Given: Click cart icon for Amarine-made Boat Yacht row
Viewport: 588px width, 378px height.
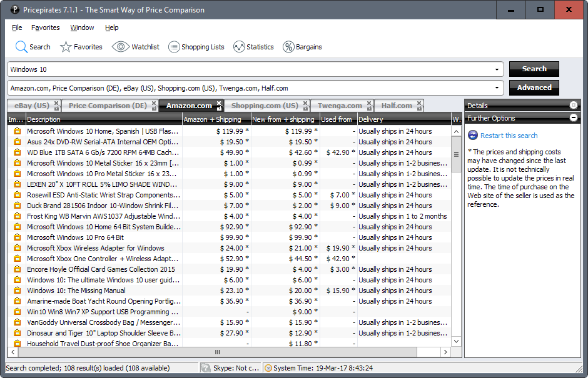Looking at the screenshot, I should [x=18, y=301].
